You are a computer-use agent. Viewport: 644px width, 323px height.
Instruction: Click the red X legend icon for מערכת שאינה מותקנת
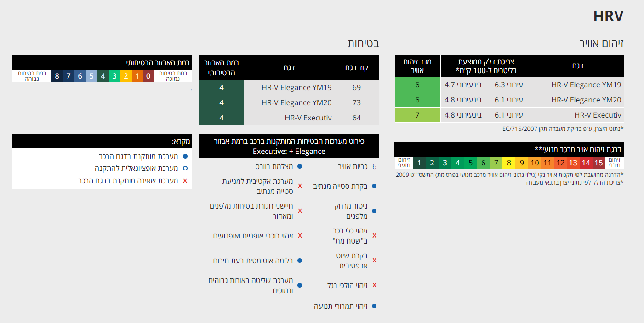(x=185, y=181)
